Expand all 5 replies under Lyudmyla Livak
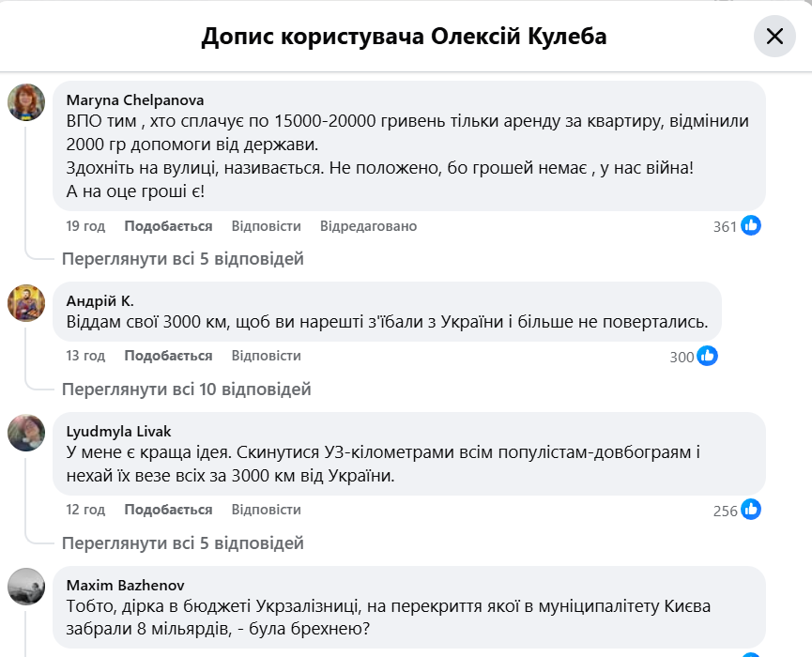The height and width of the screenshot is (657, 812). pos(183,542)
